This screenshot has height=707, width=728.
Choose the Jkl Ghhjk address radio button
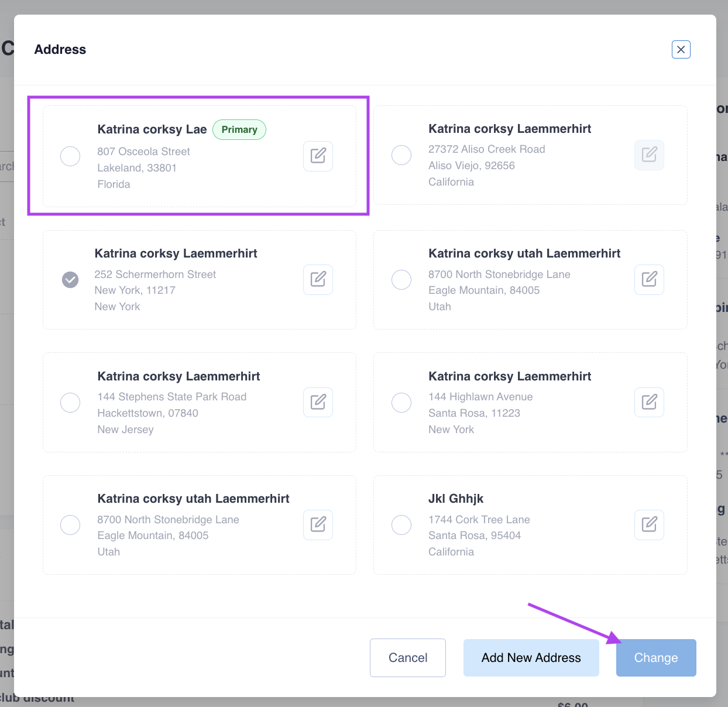401,525
